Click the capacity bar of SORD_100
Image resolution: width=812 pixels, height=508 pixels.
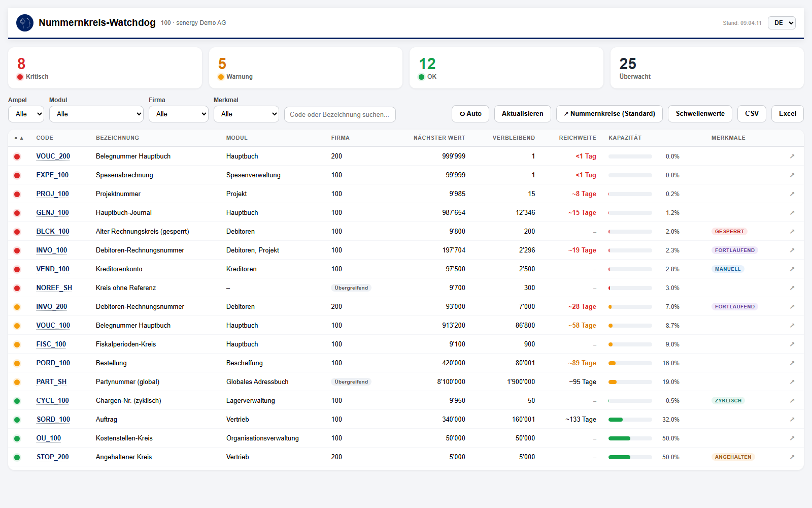(x=630, y=420)
